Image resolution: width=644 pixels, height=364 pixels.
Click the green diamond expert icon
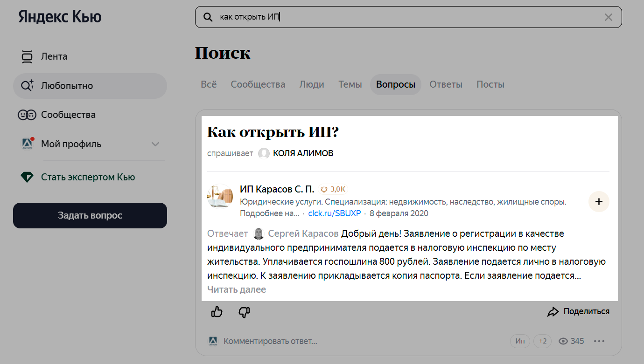coord(27,177)
